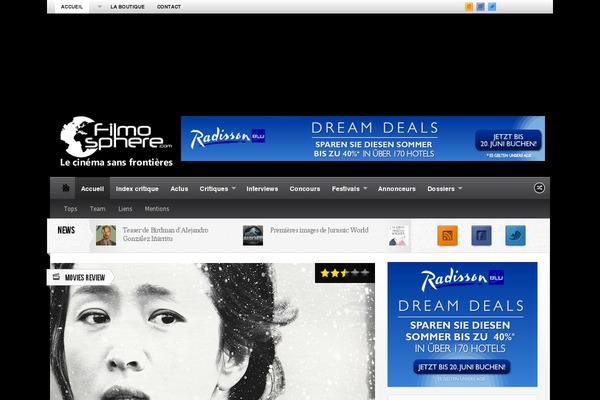Open the Interviews menu item

(262, 189)
